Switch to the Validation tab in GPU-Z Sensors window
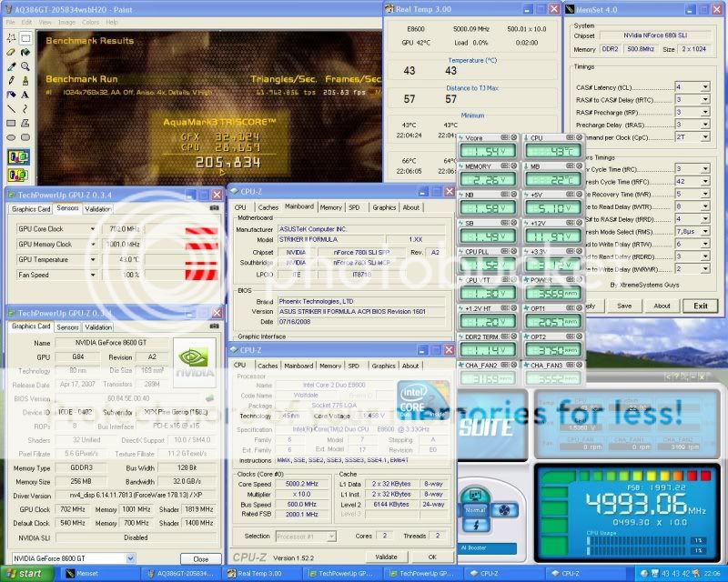The width and height of the screenshot is (728, 582). (98, 208)
